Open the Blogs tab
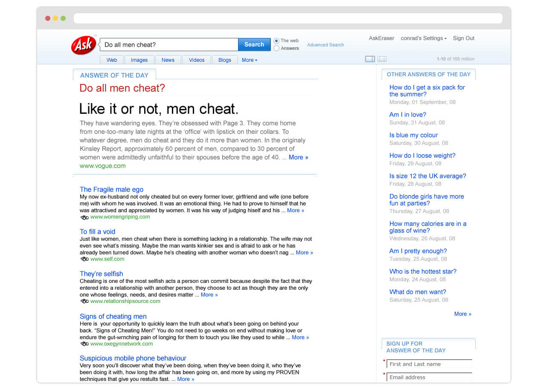This screenshot has width=546, height=392. click(225, 60)
